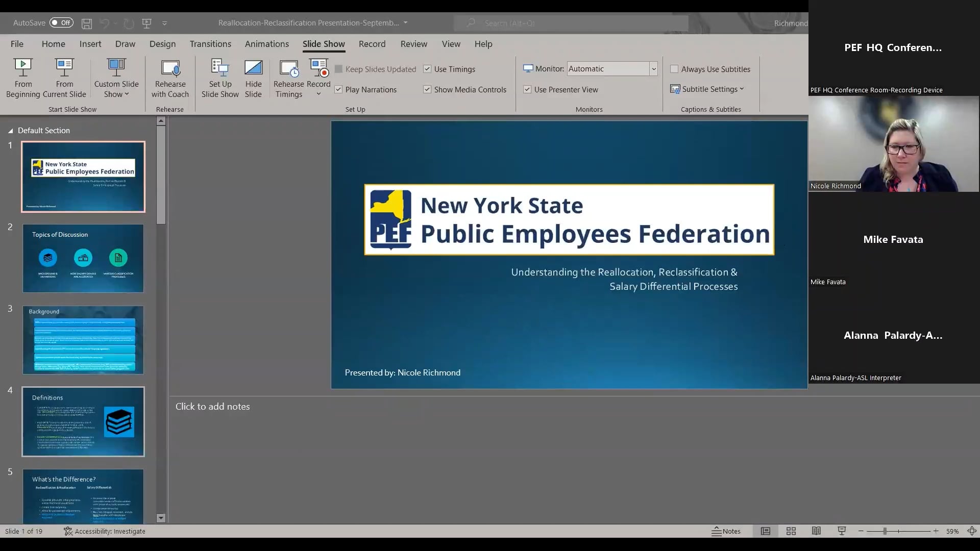This screenshot has width=980, height=551.
Task: Expand the Record dropdown arrow
Action: (318, 94)
